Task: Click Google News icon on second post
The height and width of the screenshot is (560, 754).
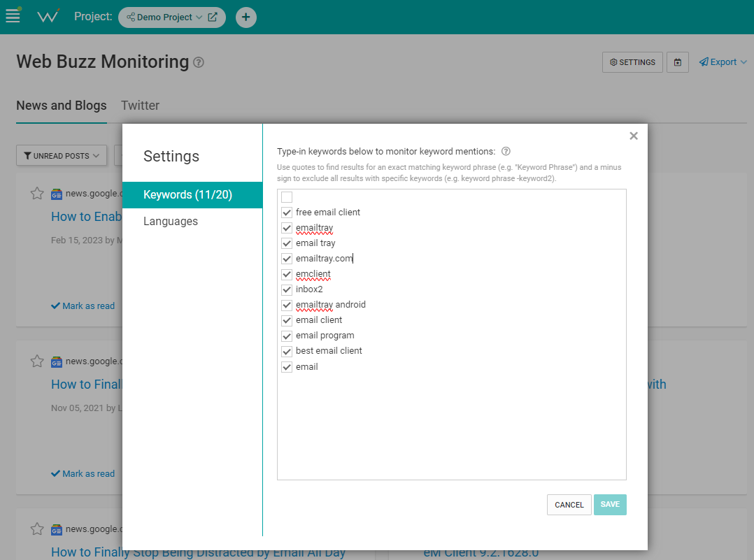Action: pos(57,362)
